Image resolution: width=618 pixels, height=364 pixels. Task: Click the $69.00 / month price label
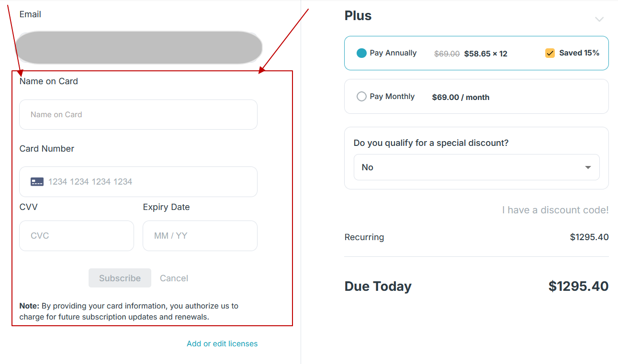pos(460,97)
